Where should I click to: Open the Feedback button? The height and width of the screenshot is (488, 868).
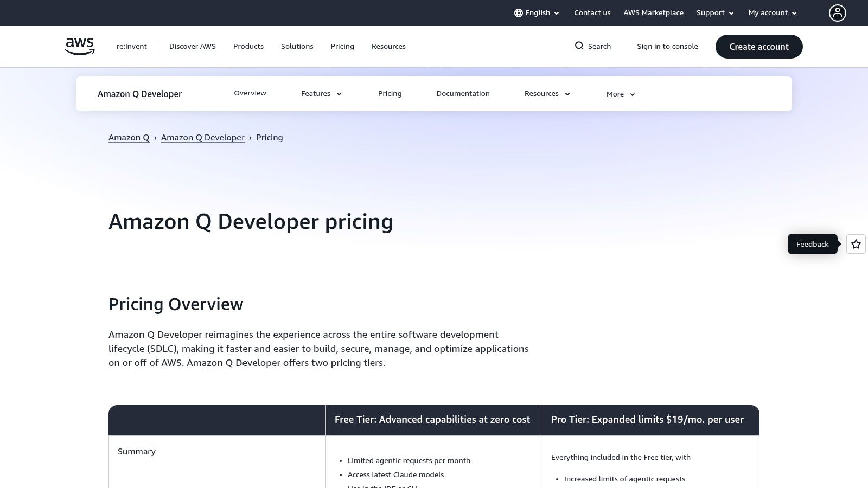tap(812, 244)
